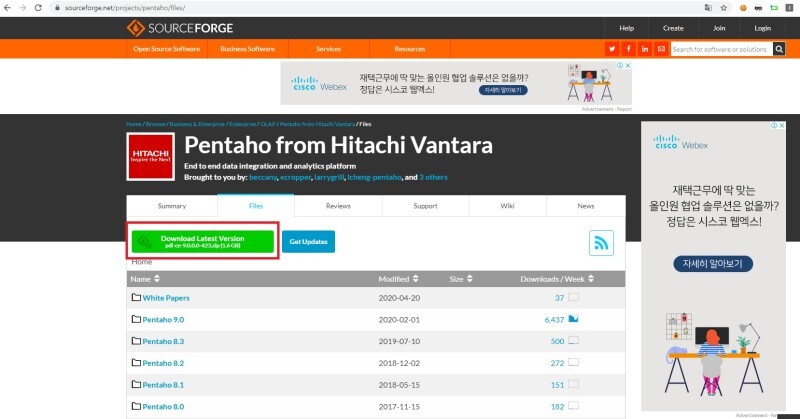800x419 pixels.
Task: Click the Business & Enterprise breadcrumb link
Action: [197, 124]
